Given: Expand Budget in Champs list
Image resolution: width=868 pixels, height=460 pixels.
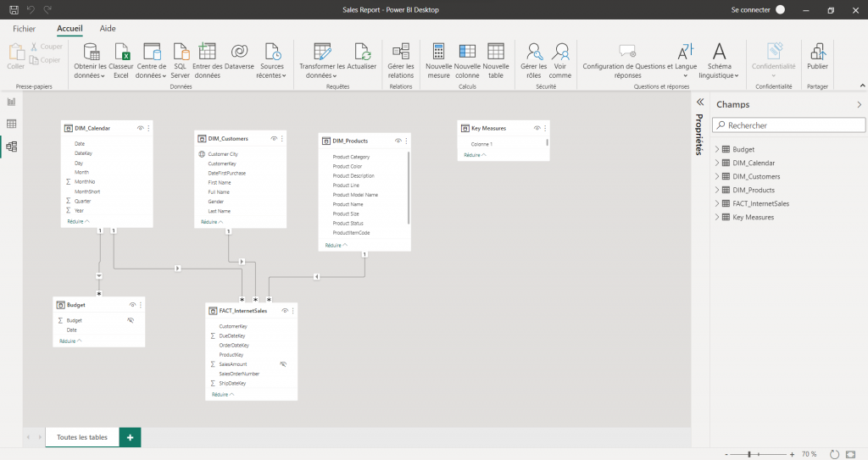Looking at the screenshot, I should 717,149.
